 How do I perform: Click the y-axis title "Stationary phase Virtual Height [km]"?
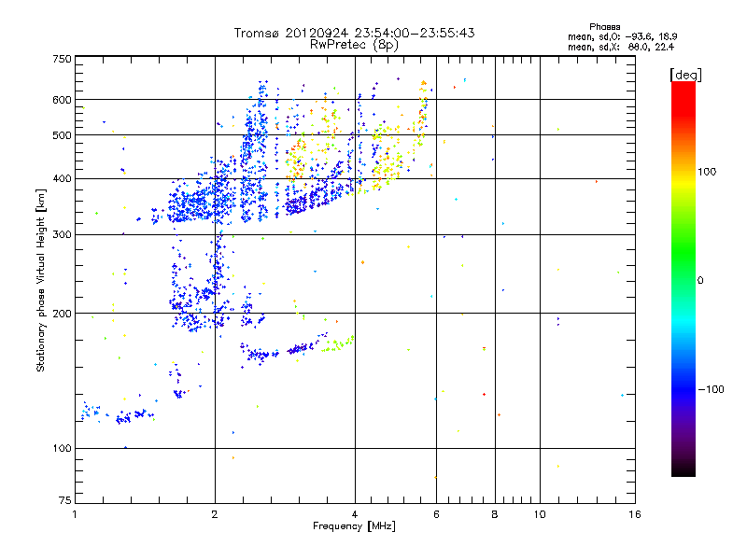[40, 280]
